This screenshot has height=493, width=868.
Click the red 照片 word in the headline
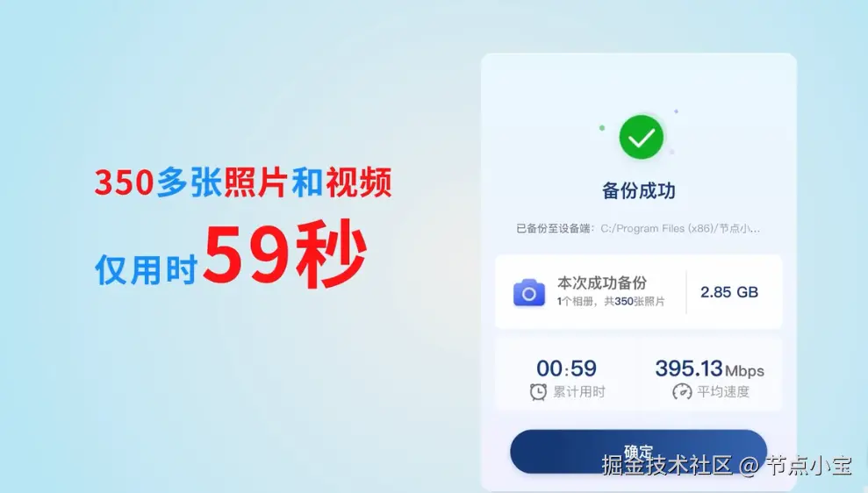click(x=255, y=182)
